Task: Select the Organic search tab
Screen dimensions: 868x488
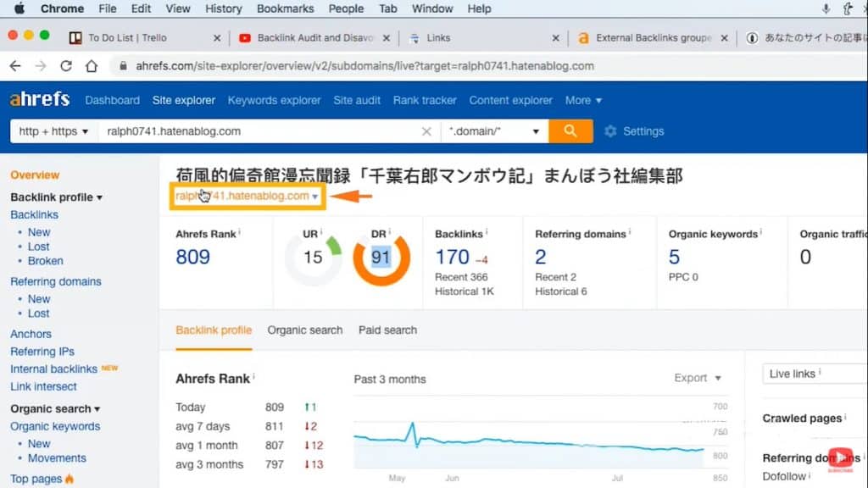Action: coord(305,330)
